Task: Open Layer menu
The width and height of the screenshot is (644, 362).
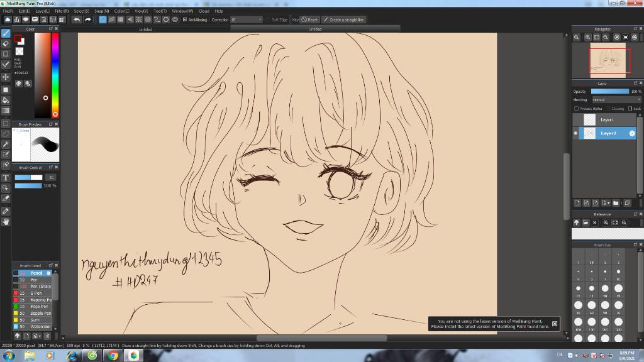Action: (x=42, y=11)
